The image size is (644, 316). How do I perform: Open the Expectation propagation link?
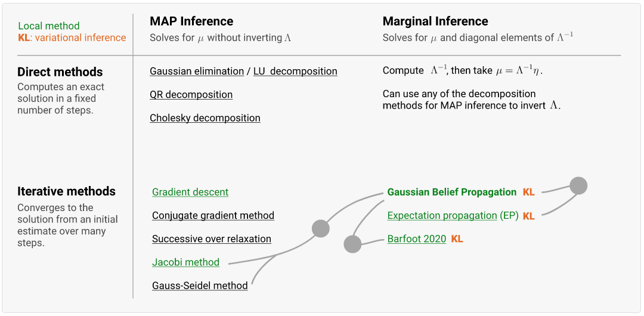(x=442, y=215)
